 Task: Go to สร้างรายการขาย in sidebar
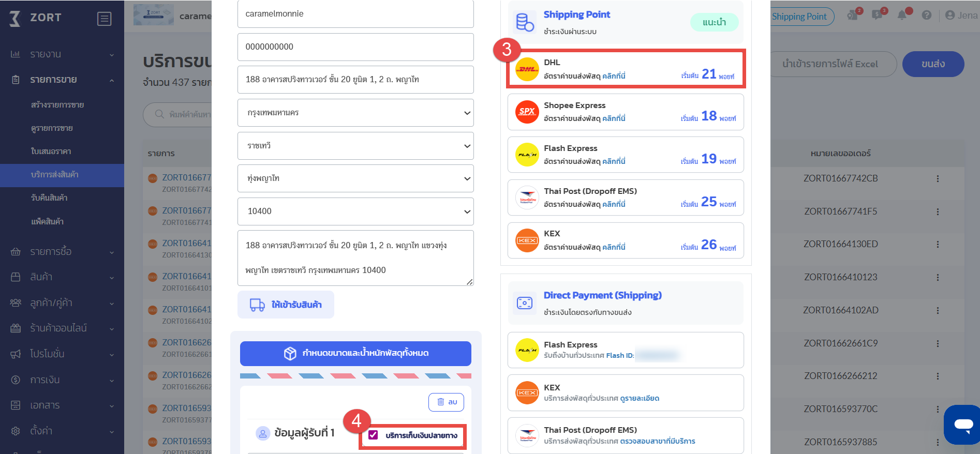pos(57,105)
